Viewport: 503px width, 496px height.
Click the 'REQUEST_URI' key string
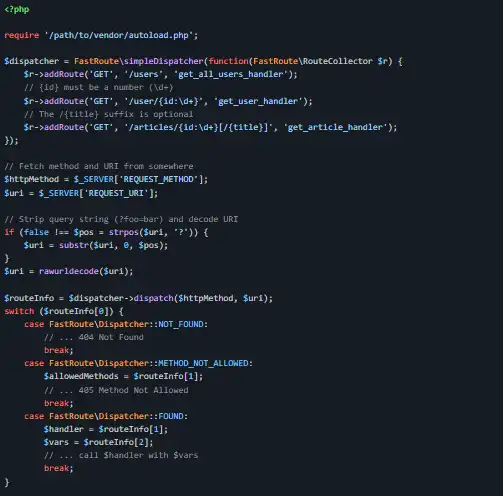click(116, 193)
